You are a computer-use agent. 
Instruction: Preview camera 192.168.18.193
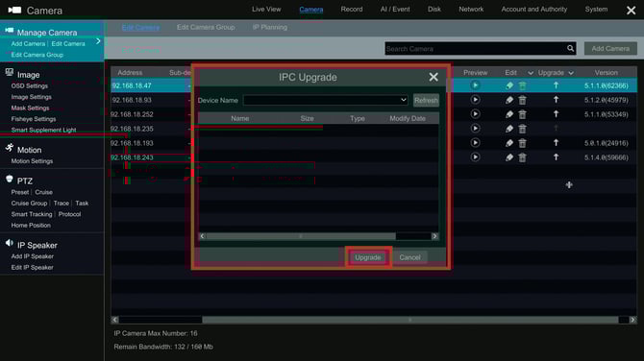(475, 143)
